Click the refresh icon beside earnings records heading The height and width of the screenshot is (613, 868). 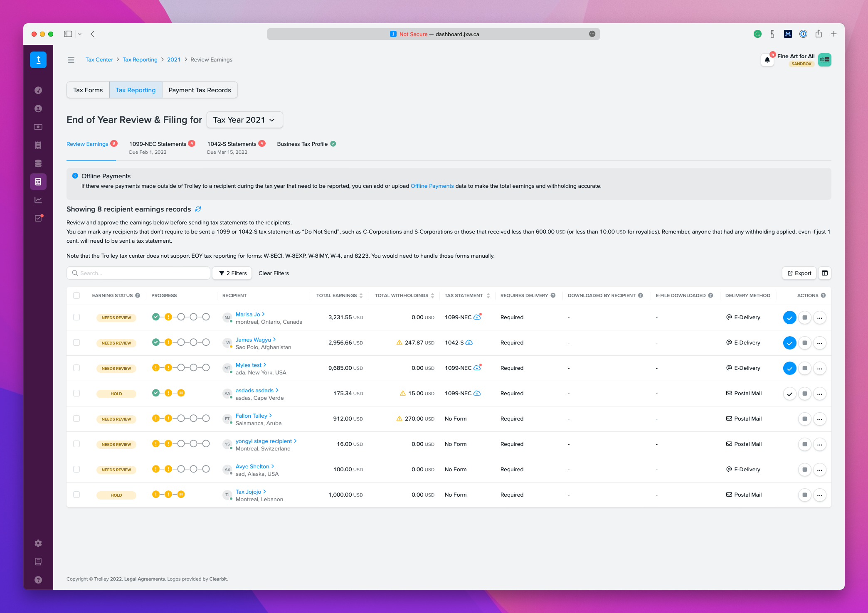[x=198, y=209]
